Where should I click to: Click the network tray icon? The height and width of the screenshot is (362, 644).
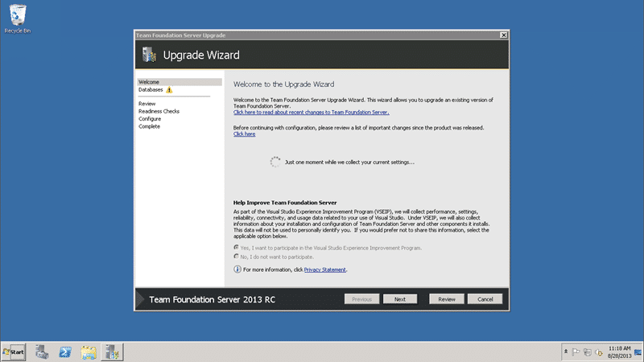coord(588,352)
